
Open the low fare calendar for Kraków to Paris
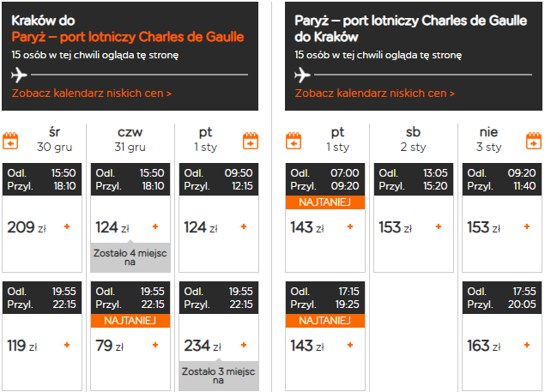point(92,93)
